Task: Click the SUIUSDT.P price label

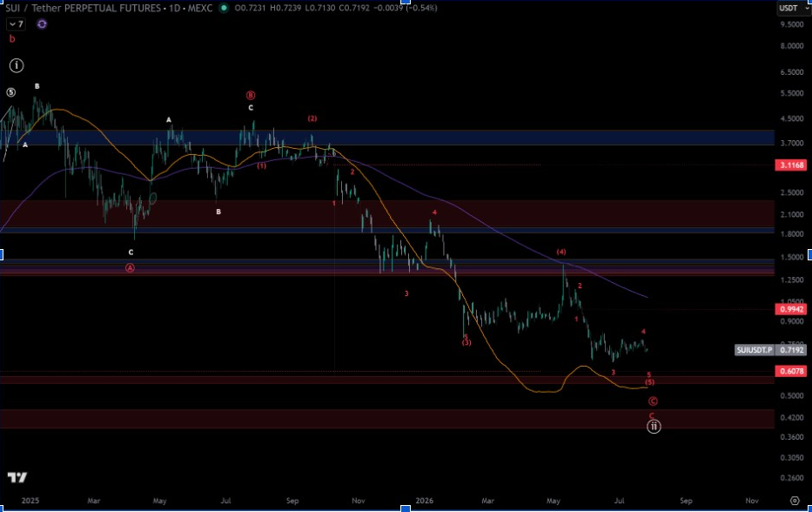Action: click(x=755, y=350)
